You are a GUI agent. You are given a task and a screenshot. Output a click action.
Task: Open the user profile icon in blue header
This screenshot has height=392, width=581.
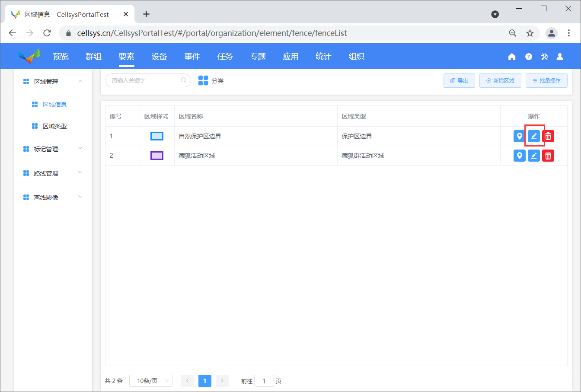coord(560,57)
